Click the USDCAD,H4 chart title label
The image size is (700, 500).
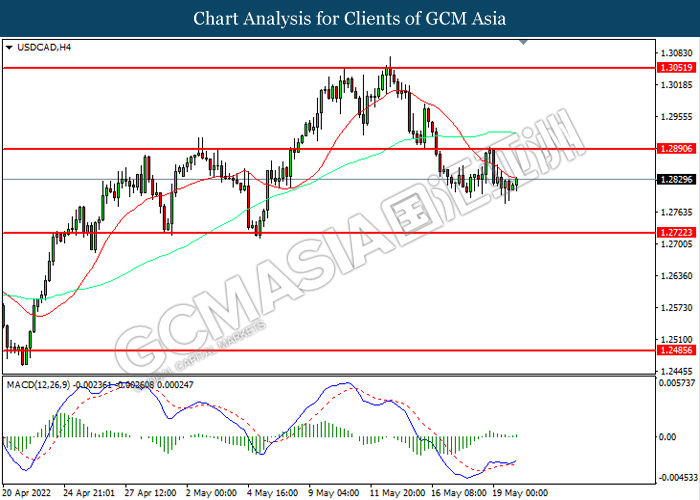[x=44, y=47]
